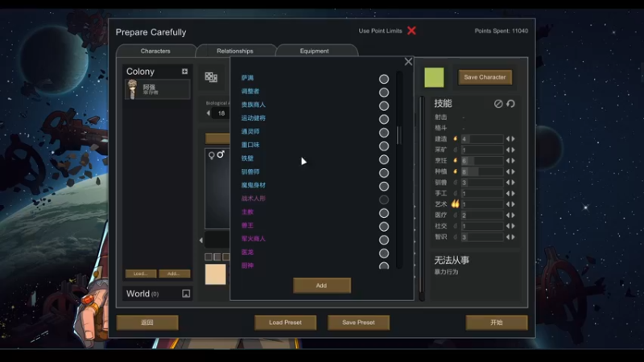Click the 烹饪 skill level bar
This screenshot has height=362, width=644.
[482, 160]
